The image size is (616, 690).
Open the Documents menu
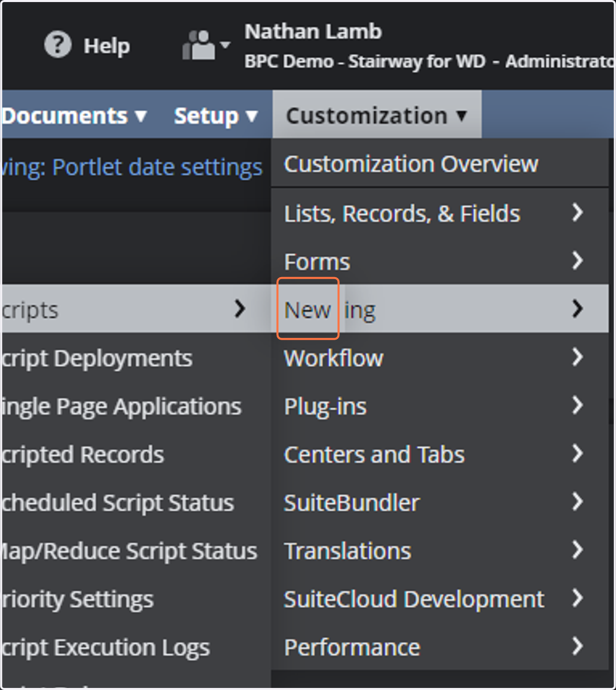[74, 115]
